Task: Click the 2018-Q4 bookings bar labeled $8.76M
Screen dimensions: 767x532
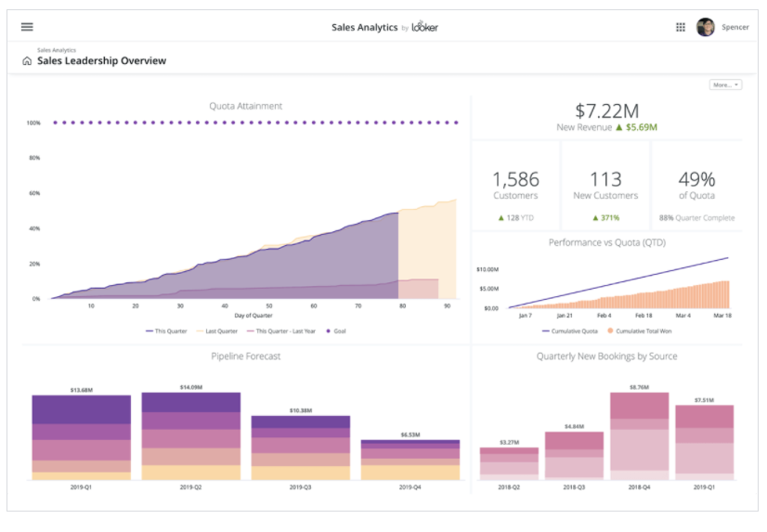Action: click(x=639, y=436)
